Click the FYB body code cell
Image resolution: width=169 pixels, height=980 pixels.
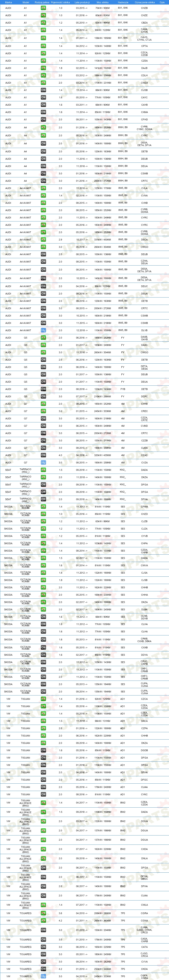click(x=123, y=389)
